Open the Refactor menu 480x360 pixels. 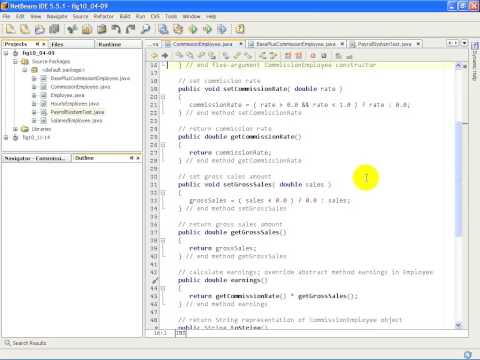pyautogui.click(x=104, y=16)
